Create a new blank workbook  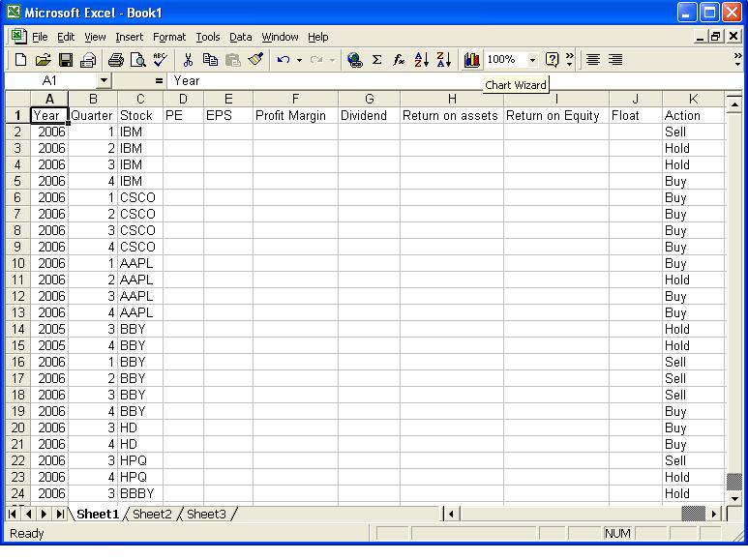(x=20, y=60)
